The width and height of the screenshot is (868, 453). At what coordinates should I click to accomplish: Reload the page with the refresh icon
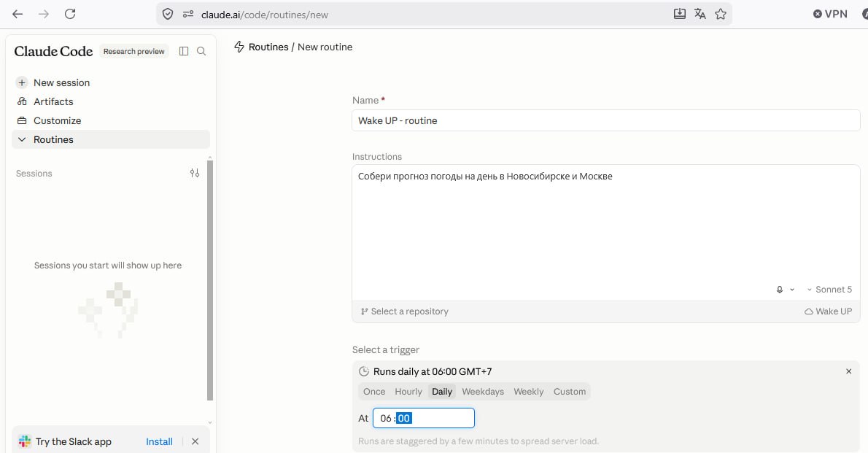(70, 14)
